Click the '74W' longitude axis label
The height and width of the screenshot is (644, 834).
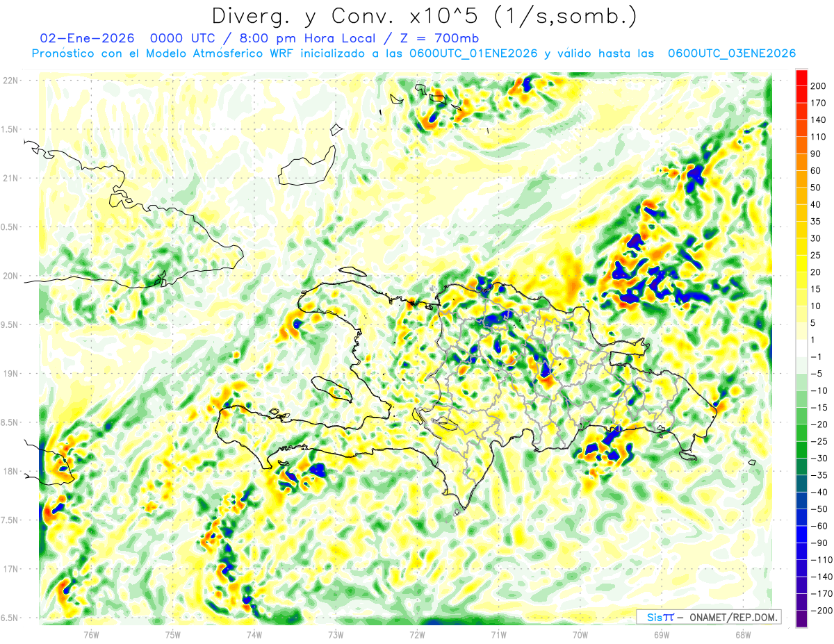[x=254, y=634]
